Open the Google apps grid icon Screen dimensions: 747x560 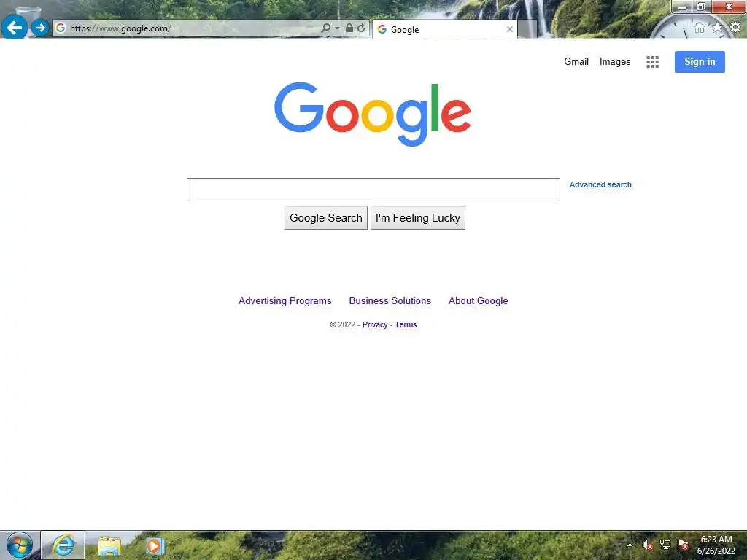pyautogui.click(x=653, y=62)
